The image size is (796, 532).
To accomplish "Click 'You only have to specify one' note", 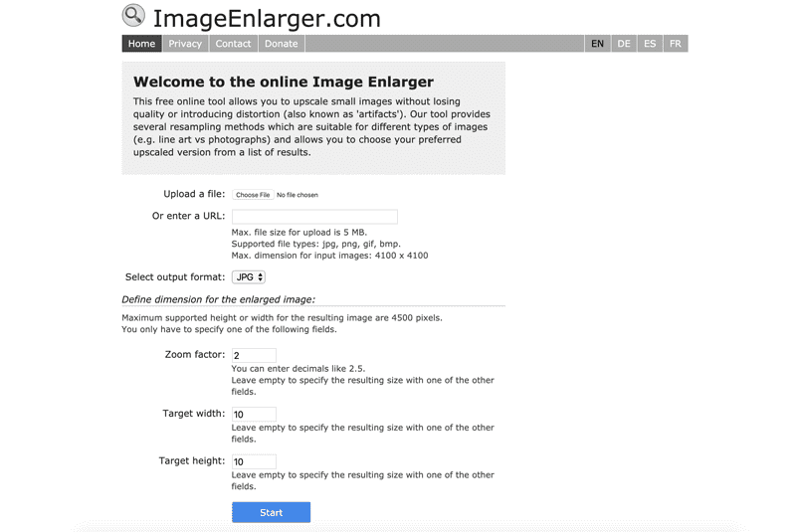I will [x=229, y=330].
